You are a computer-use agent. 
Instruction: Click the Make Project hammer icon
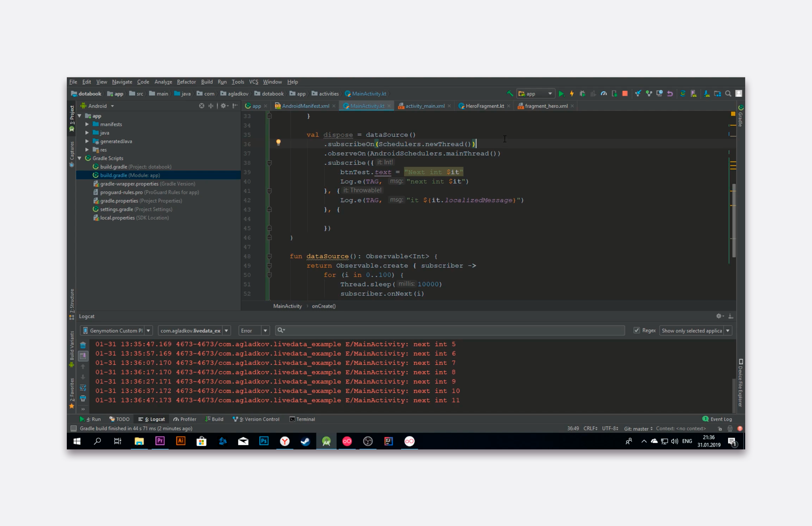click(510, 94)
